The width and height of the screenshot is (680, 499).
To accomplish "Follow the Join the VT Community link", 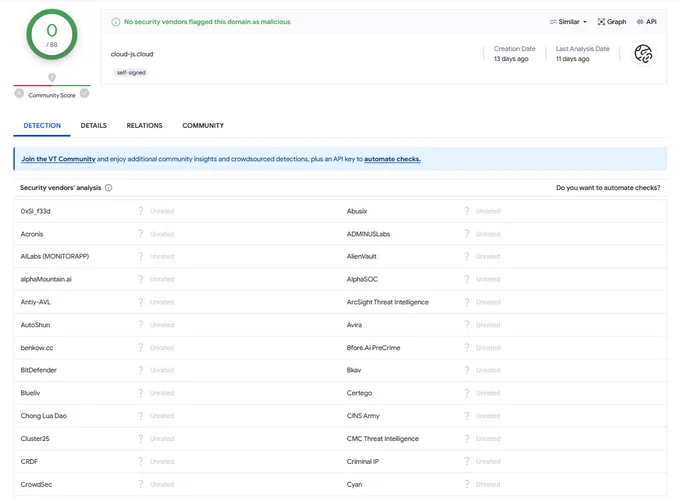I will (59, 159).
